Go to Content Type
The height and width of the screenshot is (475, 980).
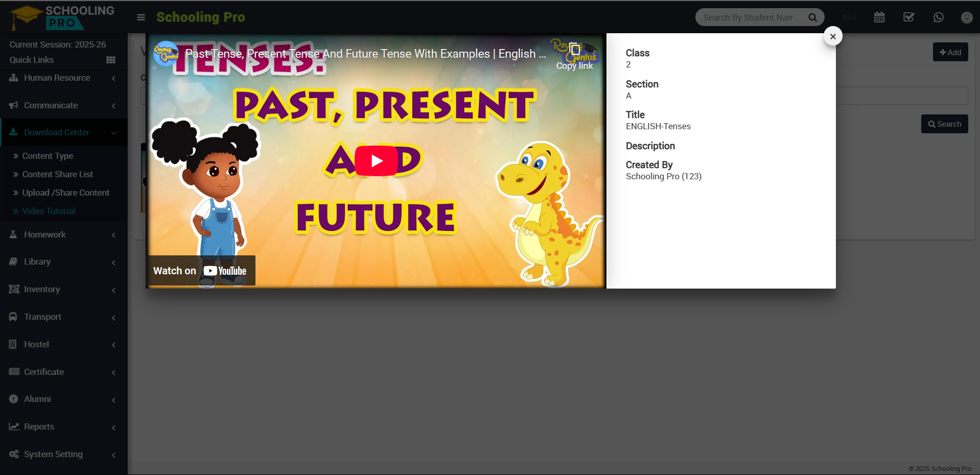point(48,156)
